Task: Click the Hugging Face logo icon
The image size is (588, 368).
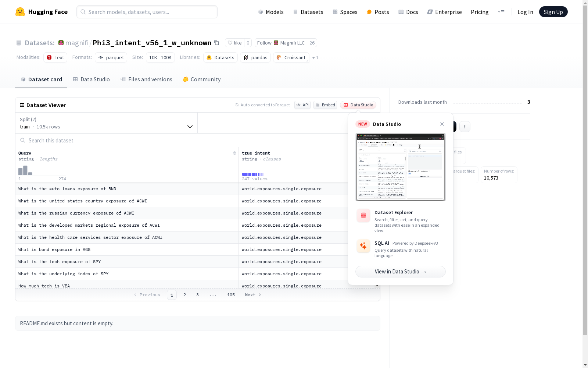Action: click(20, 12)
